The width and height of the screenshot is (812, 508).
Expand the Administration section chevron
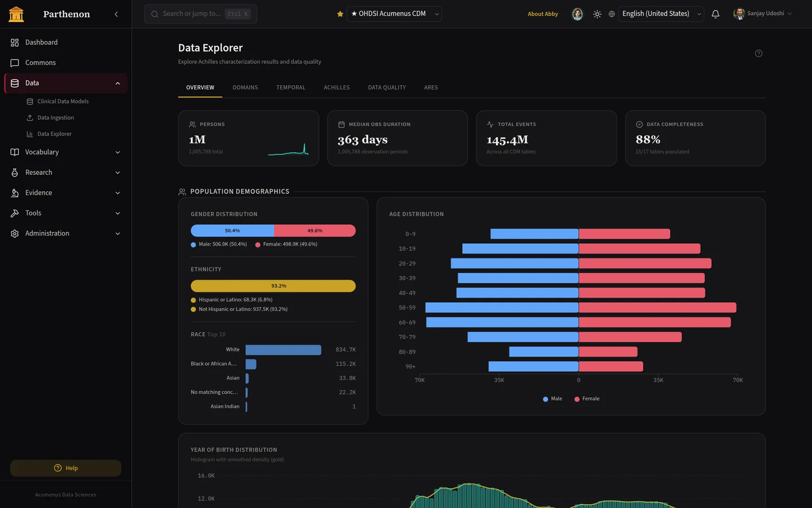(x=117, y=233)
